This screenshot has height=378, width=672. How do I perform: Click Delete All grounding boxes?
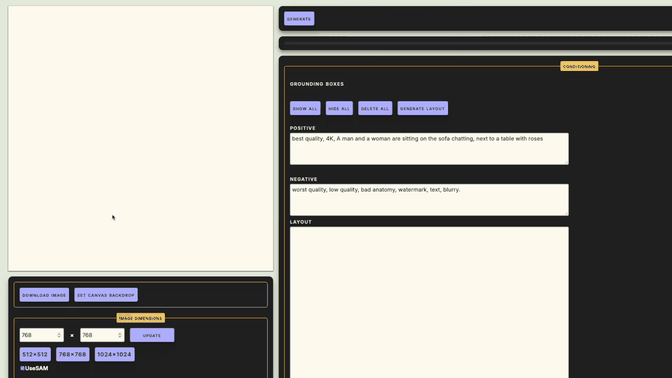point(375,108)
